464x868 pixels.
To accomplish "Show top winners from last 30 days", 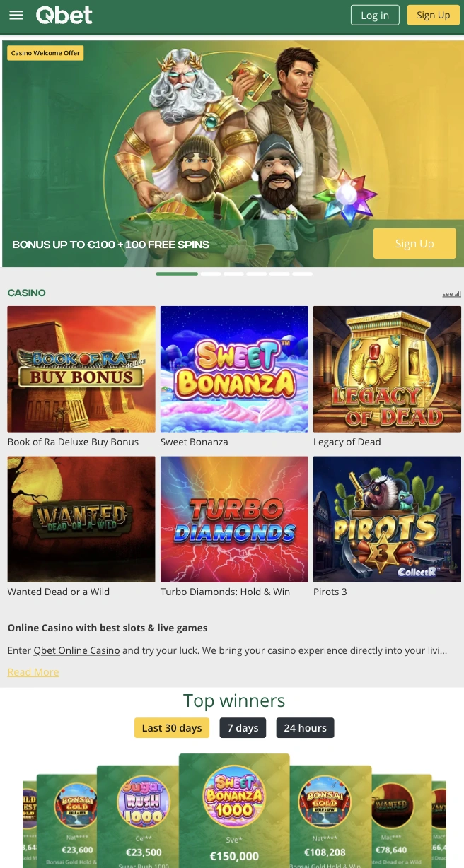I will [x=172, y=728].
